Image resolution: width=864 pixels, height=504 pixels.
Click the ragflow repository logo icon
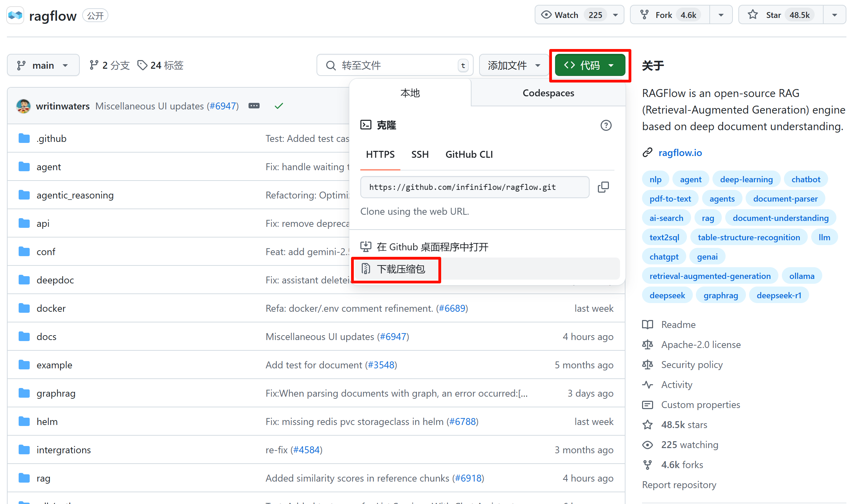(x=15, y=16)
